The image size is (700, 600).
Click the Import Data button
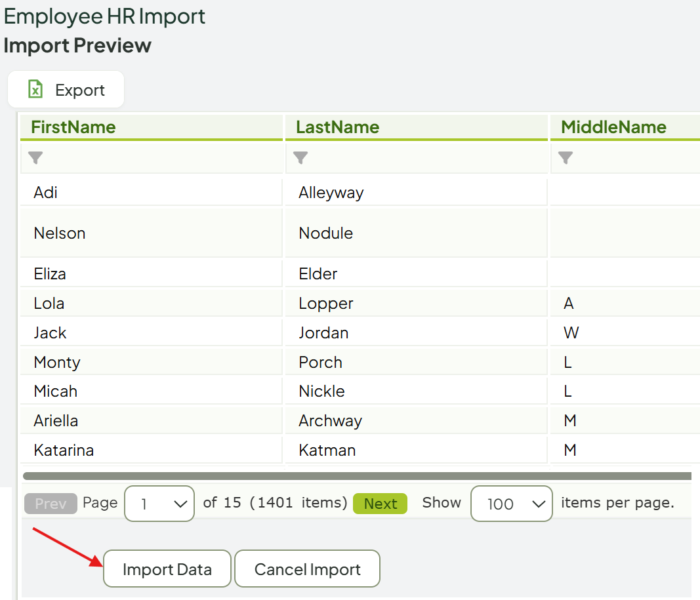[167, 569]
